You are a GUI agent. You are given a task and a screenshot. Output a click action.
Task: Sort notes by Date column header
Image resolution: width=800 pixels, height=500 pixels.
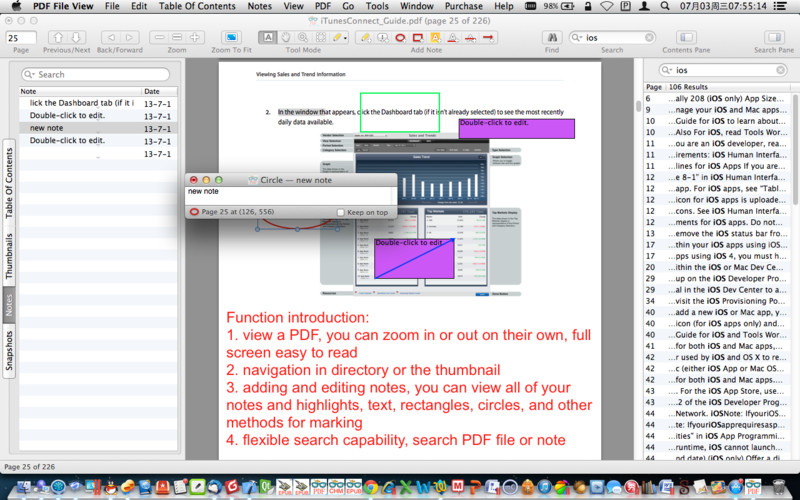tap(160, 91)
